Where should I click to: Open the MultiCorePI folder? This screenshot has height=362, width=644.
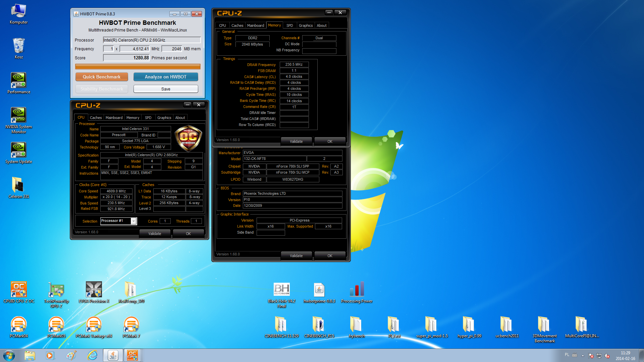[582, 327]
